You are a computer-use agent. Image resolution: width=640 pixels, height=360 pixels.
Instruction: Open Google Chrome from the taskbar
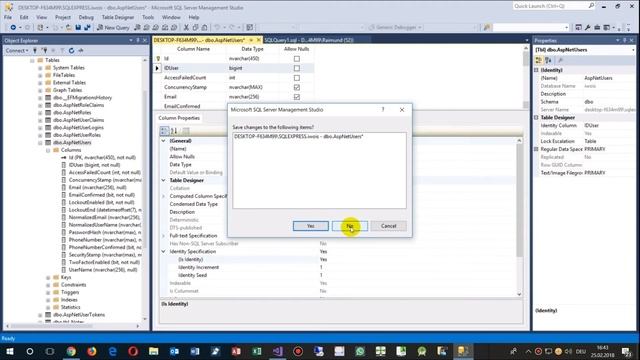click(71, 351)
